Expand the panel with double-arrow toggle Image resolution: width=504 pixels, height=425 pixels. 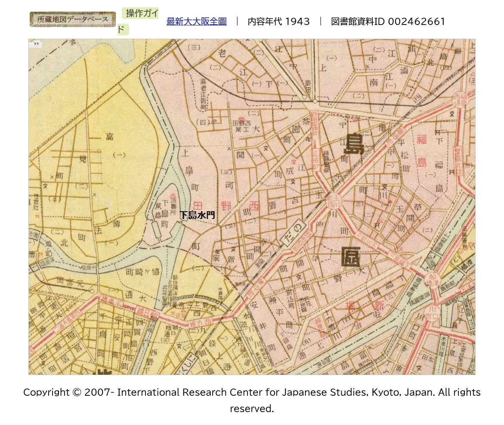pyautogui.click(x=36, y=43)
